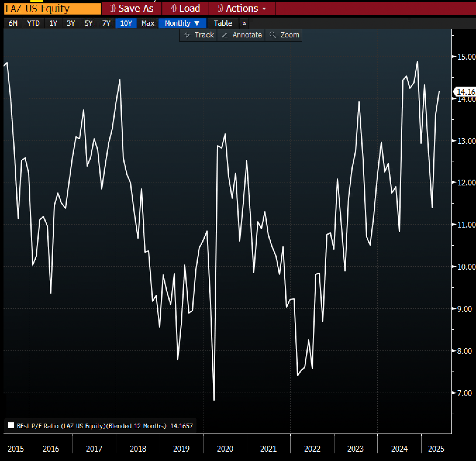The height and width of the screenshot is (461, 476).
Task: Select the highlighted 10Y range
Action: (x=126, y=23)
